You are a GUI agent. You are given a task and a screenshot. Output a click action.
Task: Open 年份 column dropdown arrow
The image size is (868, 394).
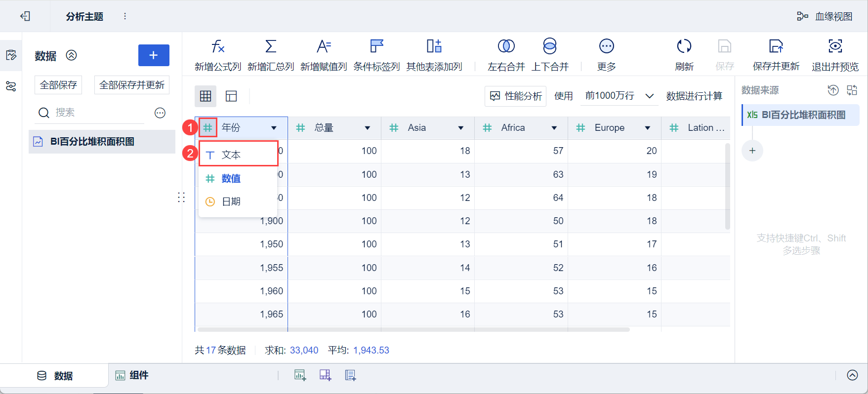[x=274, y=128]
